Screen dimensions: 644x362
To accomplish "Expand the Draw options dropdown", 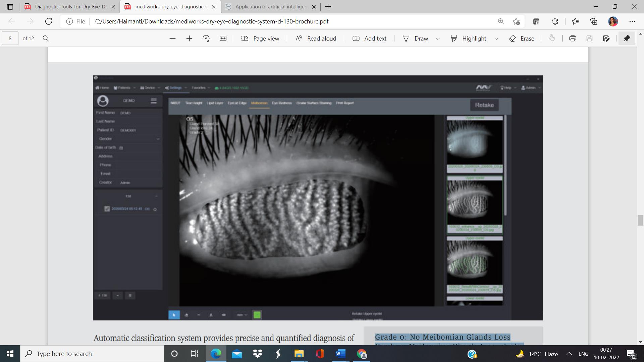I will coord(438,39).
